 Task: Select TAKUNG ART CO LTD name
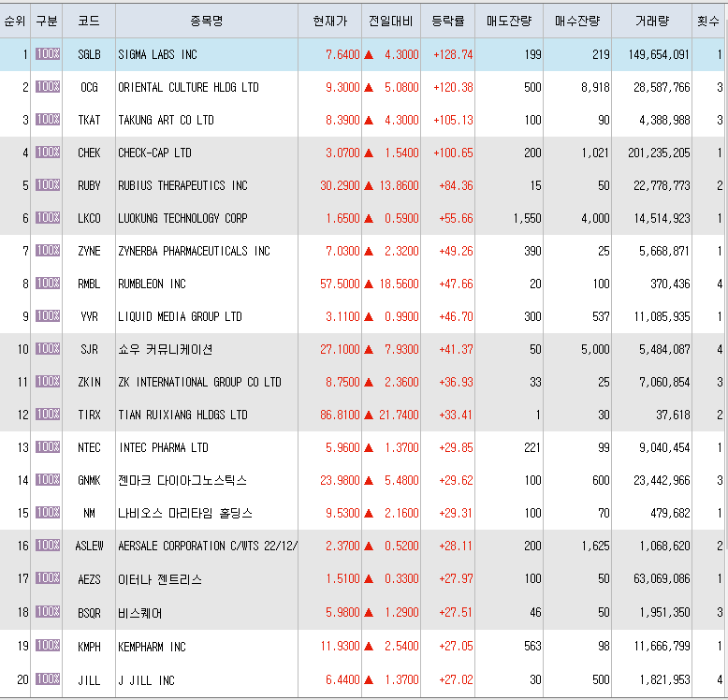[x=166, y=120]
